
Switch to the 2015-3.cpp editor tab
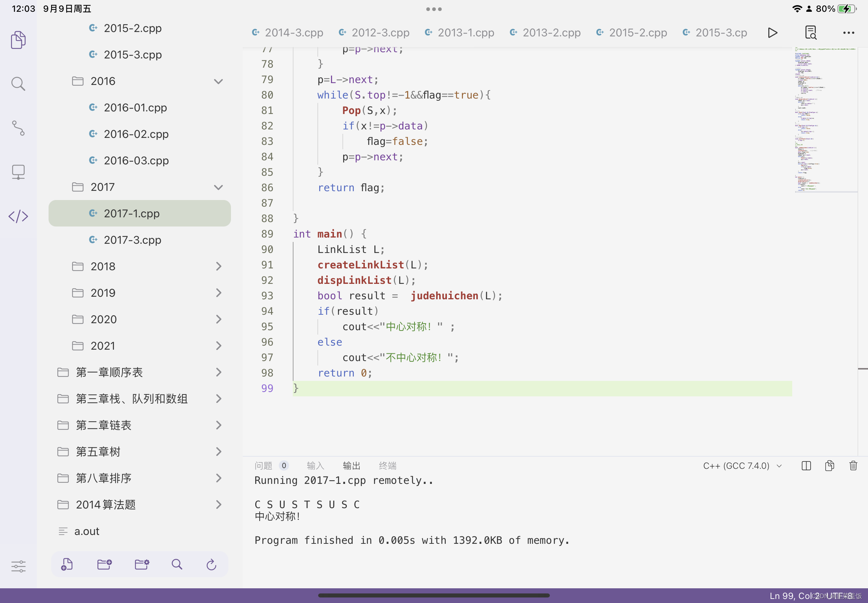715,33
